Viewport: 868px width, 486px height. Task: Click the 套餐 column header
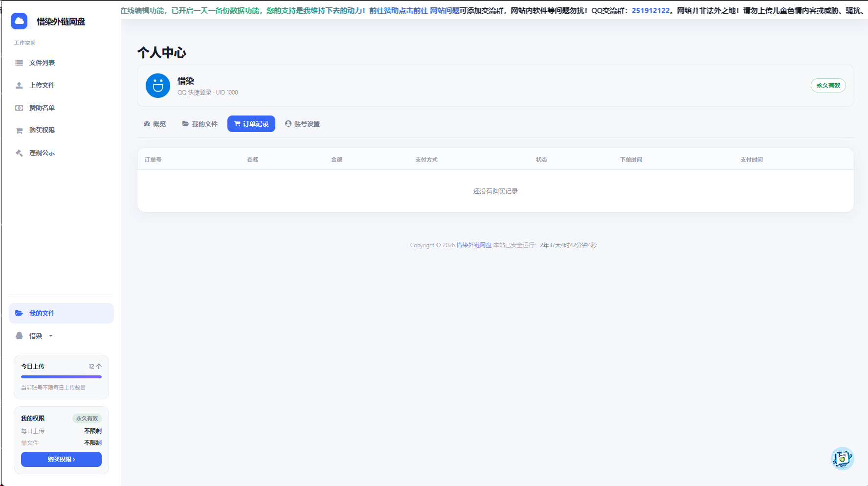[252, 160]
